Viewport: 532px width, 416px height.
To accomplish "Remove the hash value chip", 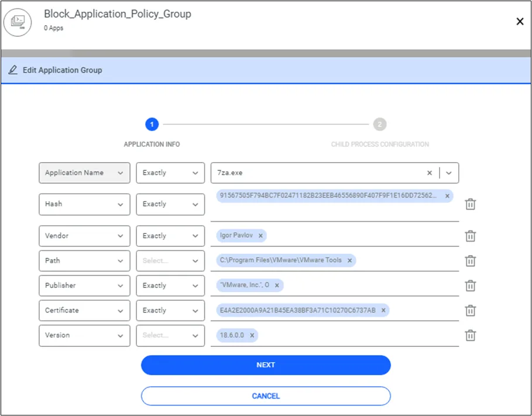I will point(447,196).
